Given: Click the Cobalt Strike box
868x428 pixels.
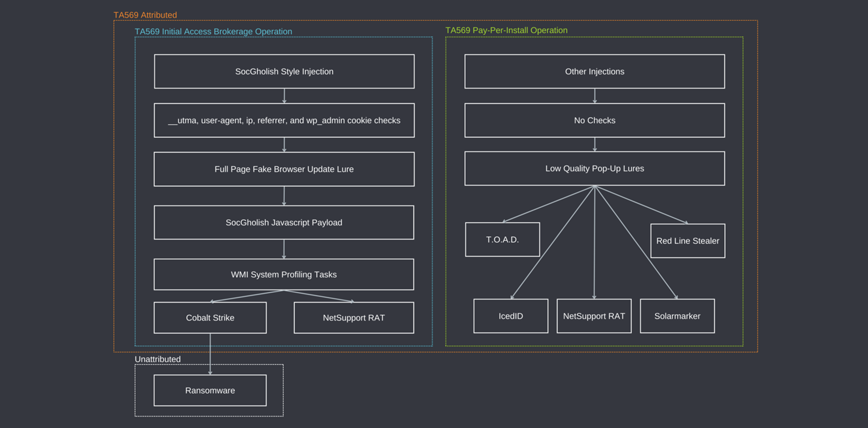Looking at the screenshot, I should click(x=210, y=317).
